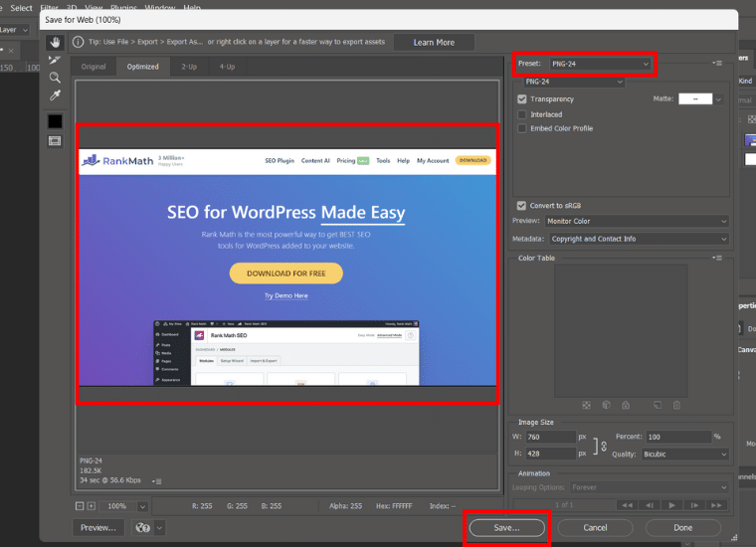Switch to the Original tab
756x547 pixels.
pyautogui.click(x=94, y=67)
